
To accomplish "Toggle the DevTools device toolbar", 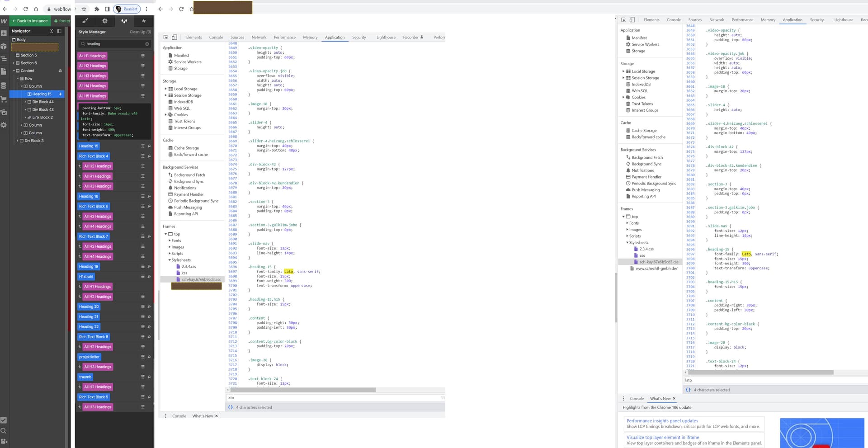I will 175,37.
